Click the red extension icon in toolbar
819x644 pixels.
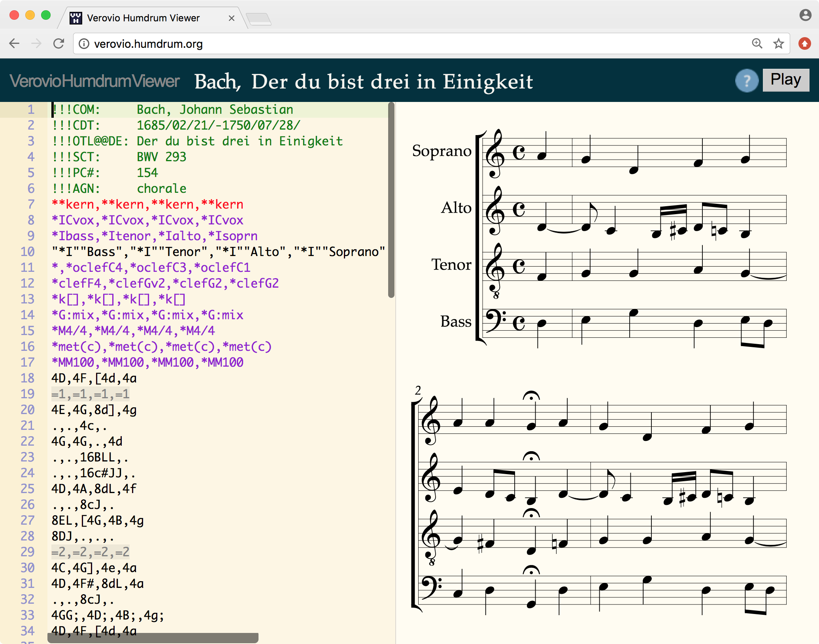804,43
